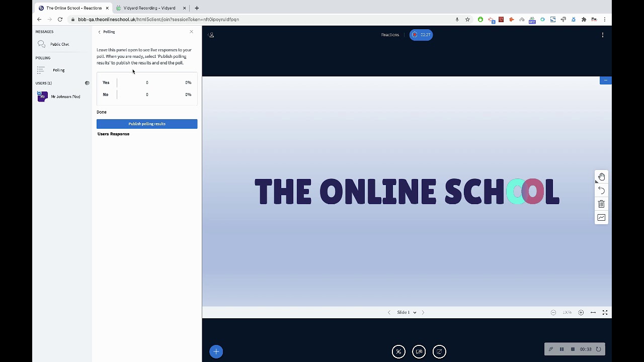Open Public Chat
Screen dimensions: 644x362
tap(59, 44)
